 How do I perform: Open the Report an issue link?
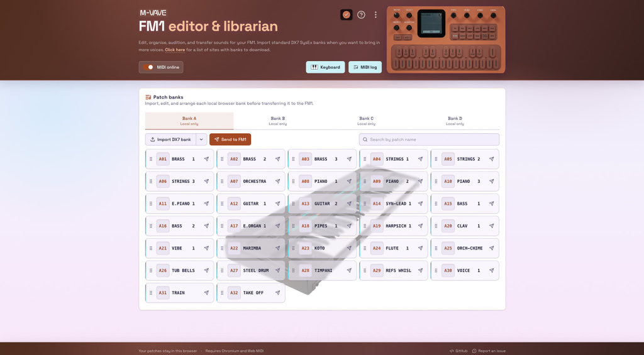(489, 351)
